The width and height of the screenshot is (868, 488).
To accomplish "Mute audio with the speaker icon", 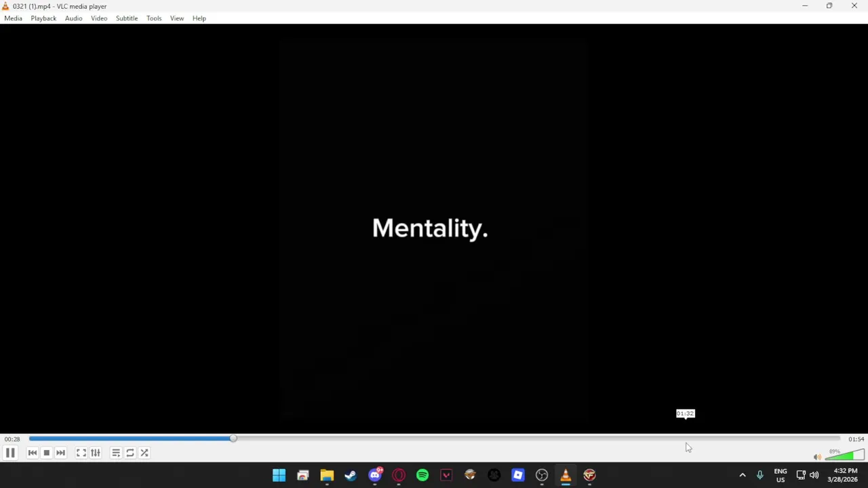I will pyautogui.click(x=816, y=457).
